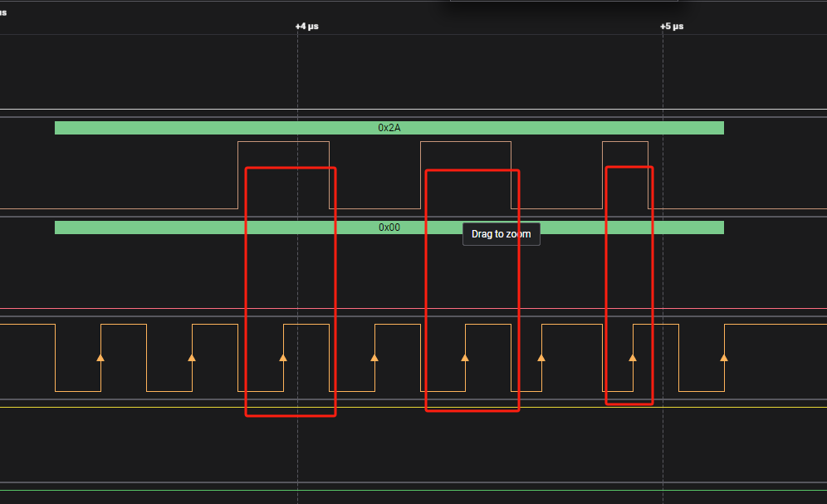Click the second rising-edge arrow on clock

[x=192, y=358]
